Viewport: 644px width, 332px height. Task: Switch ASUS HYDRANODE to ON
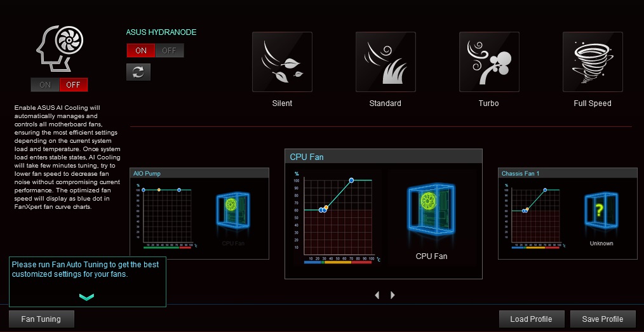[141, 51]
